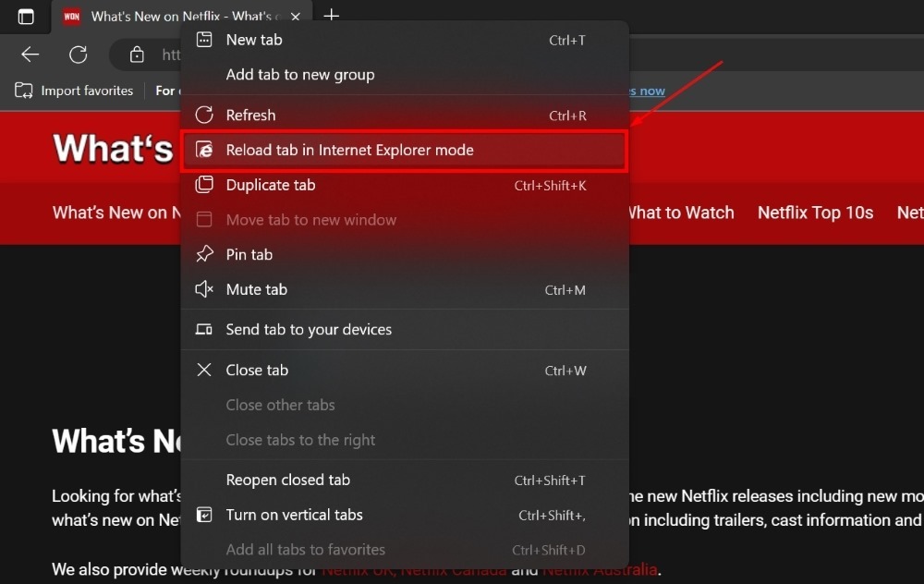The width and height of the screenshot is (924, 584).
Task: Open the tab actions menu icon at top left
Action: 25,16
